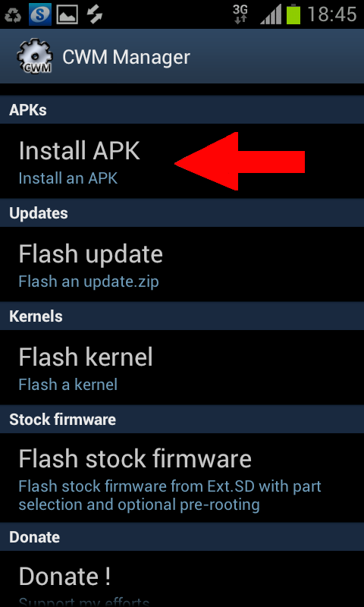The height and width of the screenshot is (607, 364).
Task: Open Install APK option
Action: pos(182,161)
